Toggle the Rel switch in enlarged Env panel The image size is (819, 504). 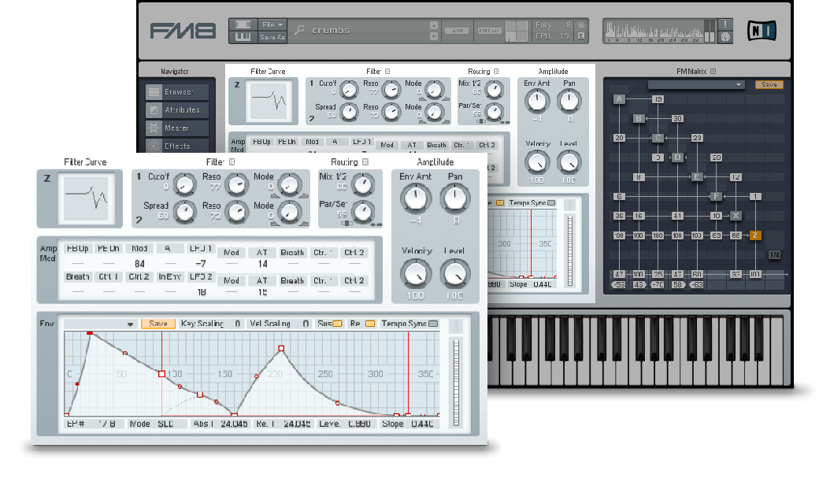(x=370, y=324)
